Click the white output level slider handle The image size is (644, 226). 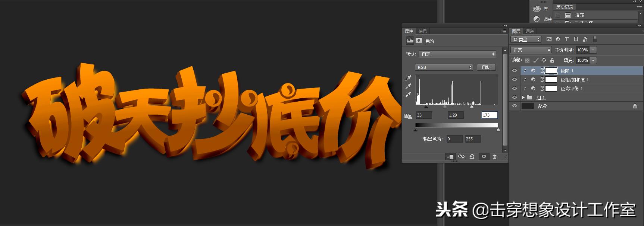[x=498, y=130]
